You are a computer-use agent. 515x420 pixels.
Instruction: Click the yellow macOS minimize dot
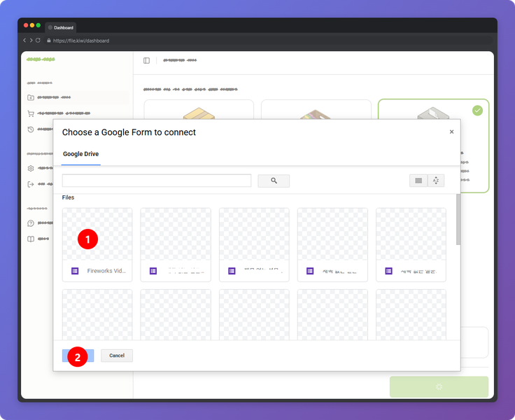[x=32, y=25]
